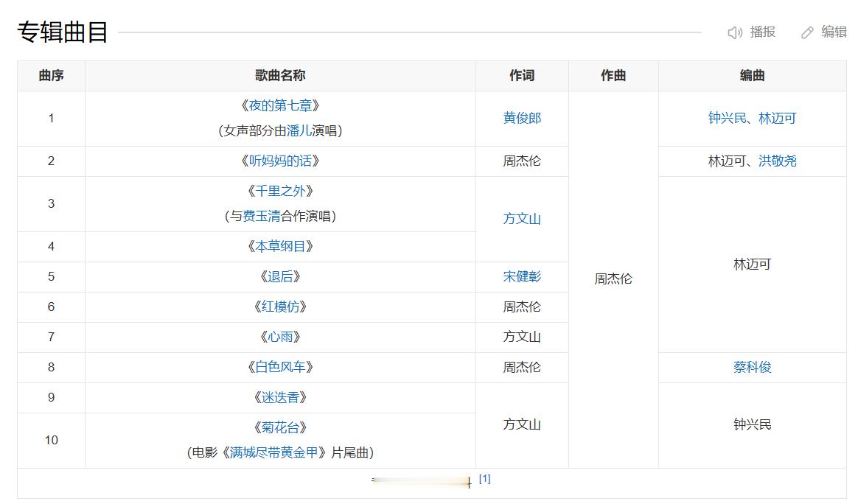Click the 歌曲名称 column header
This screenshot has height=504, width=858.
click(x=280, y=75)
